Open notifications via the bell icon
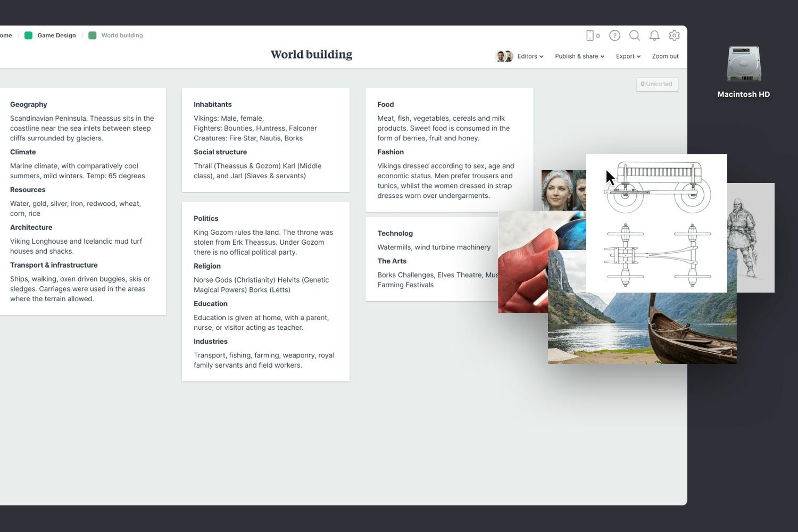 (654, 35)
